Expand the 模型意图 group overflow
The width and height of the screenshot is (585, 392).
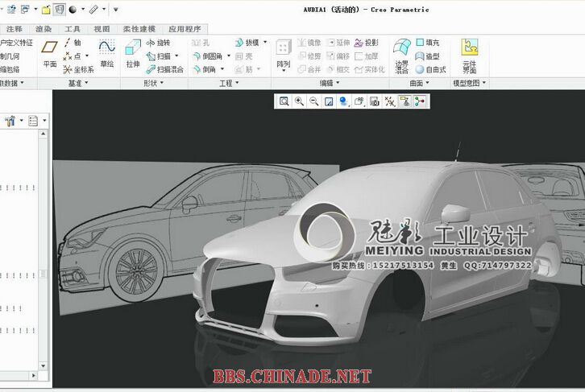point(469,83)
